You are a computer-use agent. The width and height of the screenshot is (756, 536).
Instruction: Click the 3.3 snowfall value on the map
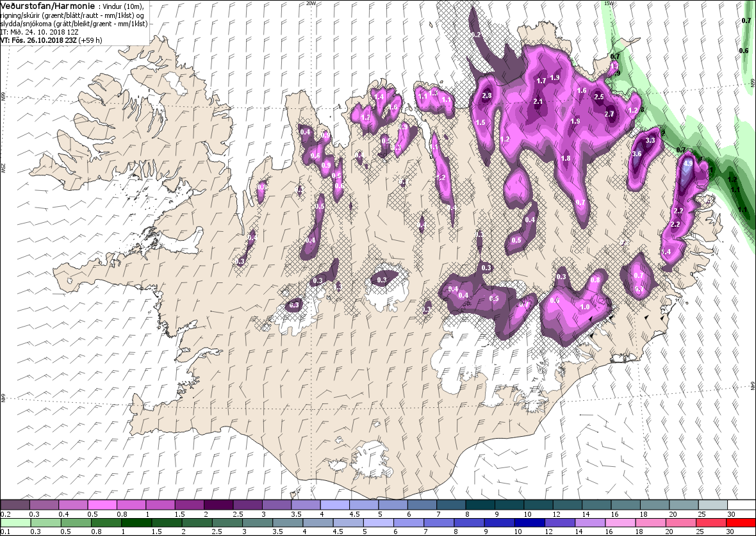(650, 140)
